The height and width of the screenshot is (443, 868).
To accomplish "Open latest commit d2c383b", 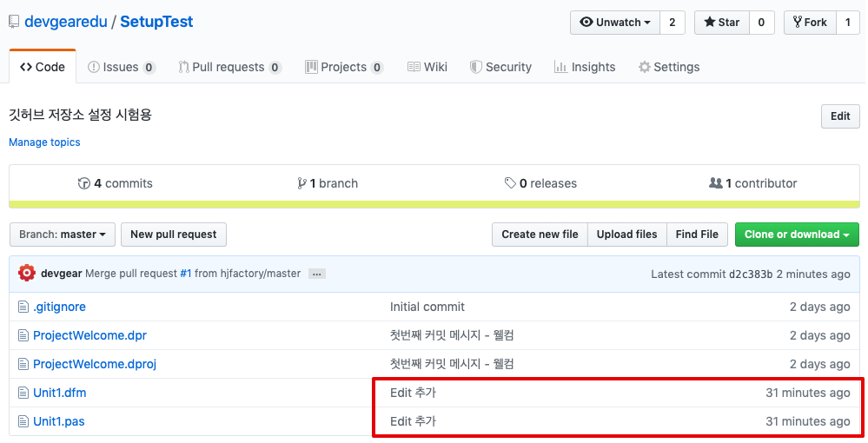I will 750,274.
